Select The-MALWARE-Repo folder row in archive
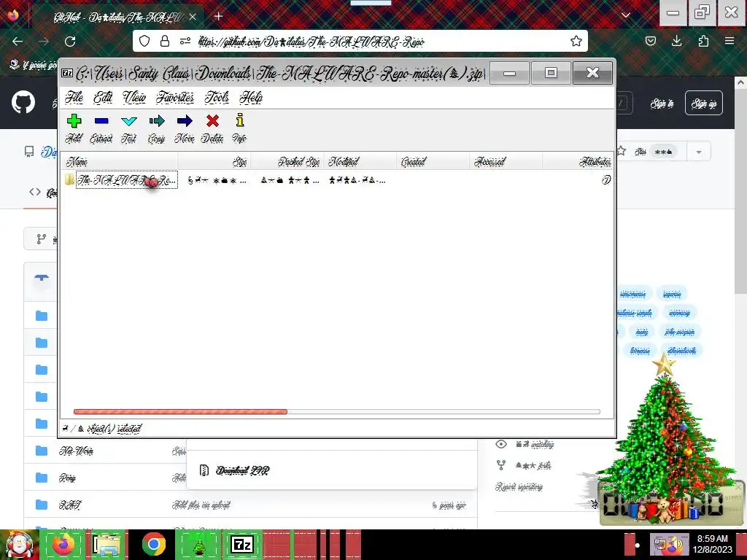747x560 pixels. click(x=126, y=180)
